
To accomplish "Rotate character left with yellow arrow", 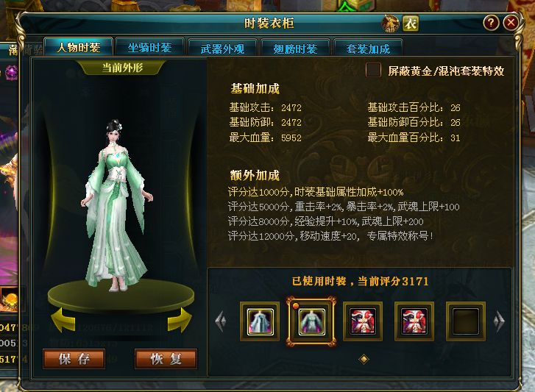I will pyautogui.click(x=63, y=319).
